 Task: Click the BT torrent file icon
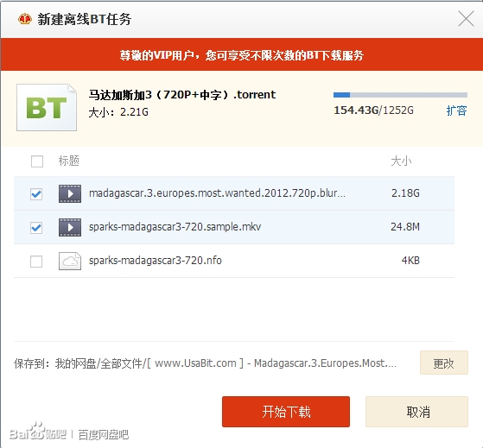click(47, 107)
